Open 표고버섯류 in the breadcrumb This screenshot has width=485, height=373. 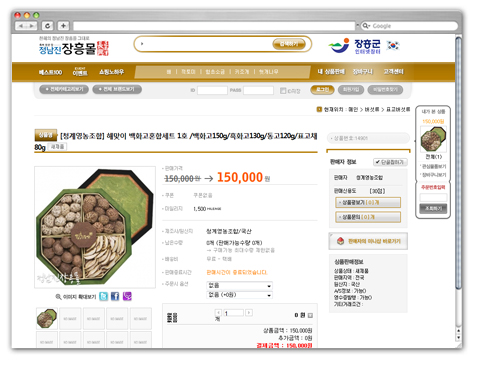pyautogui.click(x=398, y=109)
